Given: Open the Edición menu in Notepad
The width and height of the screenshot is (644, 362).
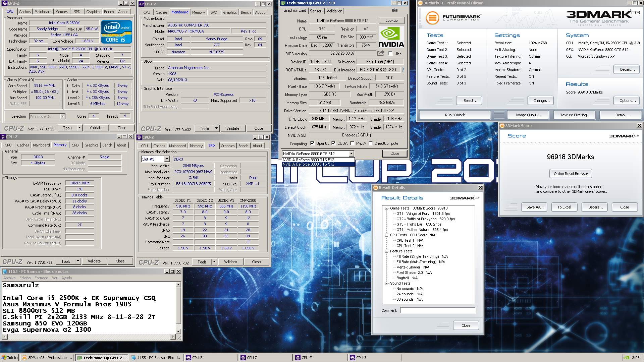Looking at the screenshot, I should coord(25,278).
